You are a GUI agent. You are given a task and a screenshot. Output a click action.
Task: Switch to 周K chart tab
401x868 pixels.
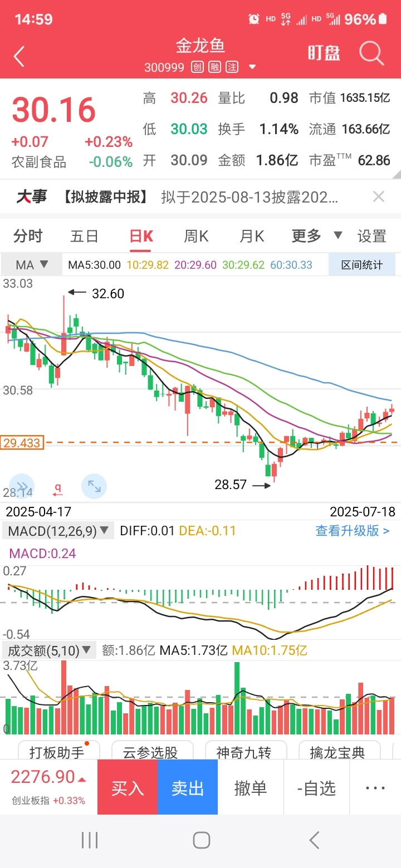(196, 236)
